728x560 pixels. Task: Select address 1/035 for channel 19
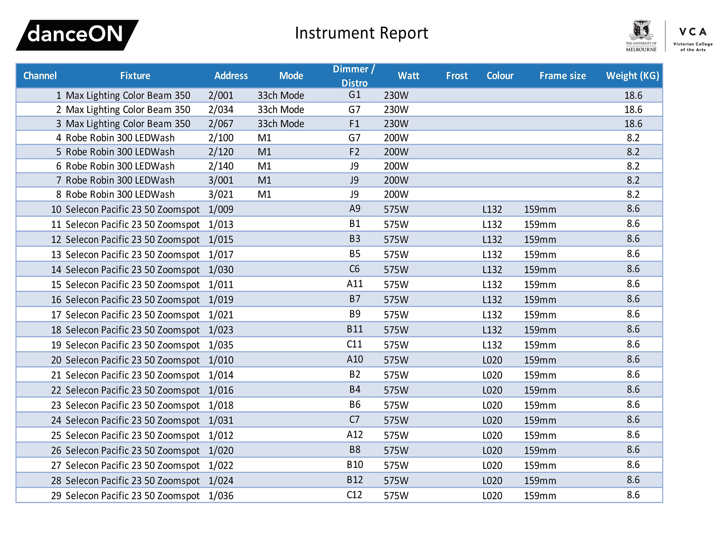(x=221, y=345)
